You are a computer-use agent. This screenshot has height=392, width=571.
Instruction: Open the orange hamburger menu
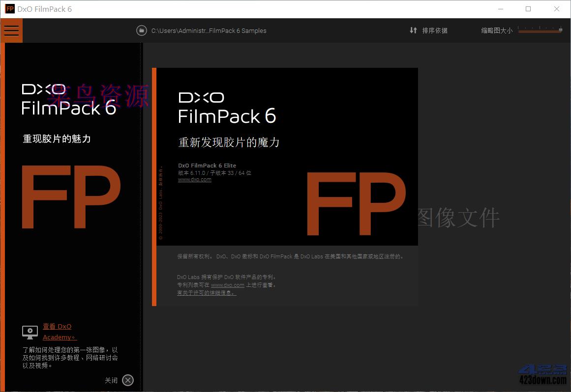(12, 30)
